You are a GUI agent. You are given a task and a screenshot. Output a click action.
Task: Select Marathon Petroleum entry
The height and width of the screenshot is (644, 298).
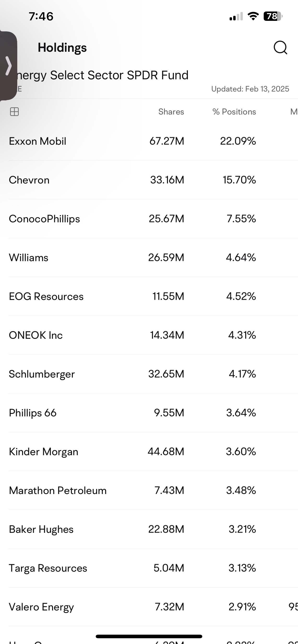click(x=153, y=490)
